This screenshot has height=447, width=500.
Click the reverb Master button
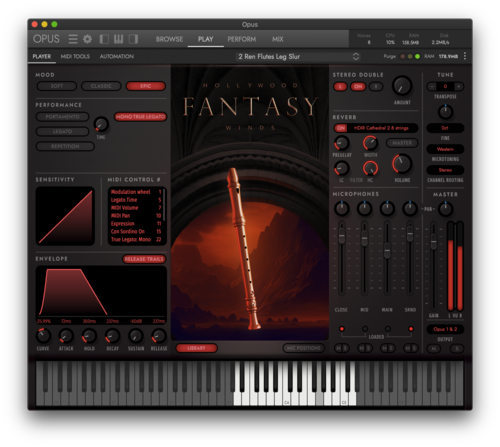[402, 143]
